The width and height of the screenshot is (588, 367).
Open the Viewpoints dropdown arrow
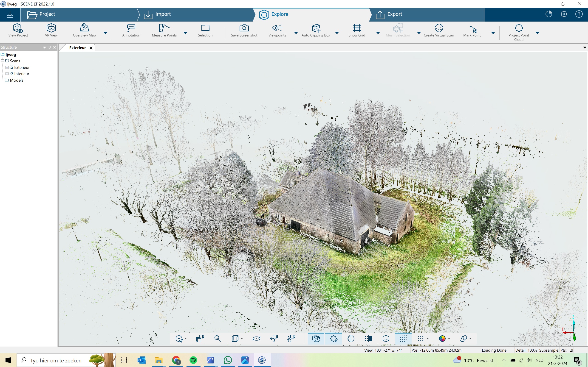pos(296,33)
